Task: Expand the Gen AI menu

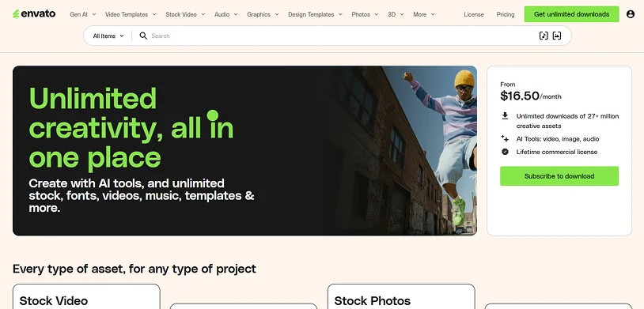Action: click(x=82, y=14)
